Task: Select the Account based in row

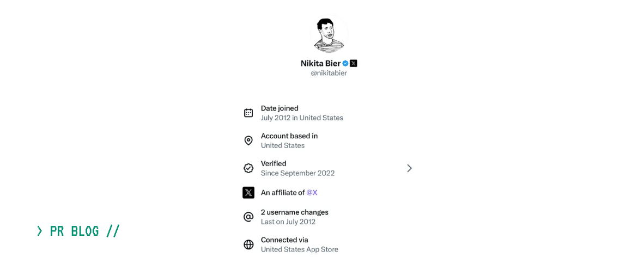Action: click(x=289, y=140)
